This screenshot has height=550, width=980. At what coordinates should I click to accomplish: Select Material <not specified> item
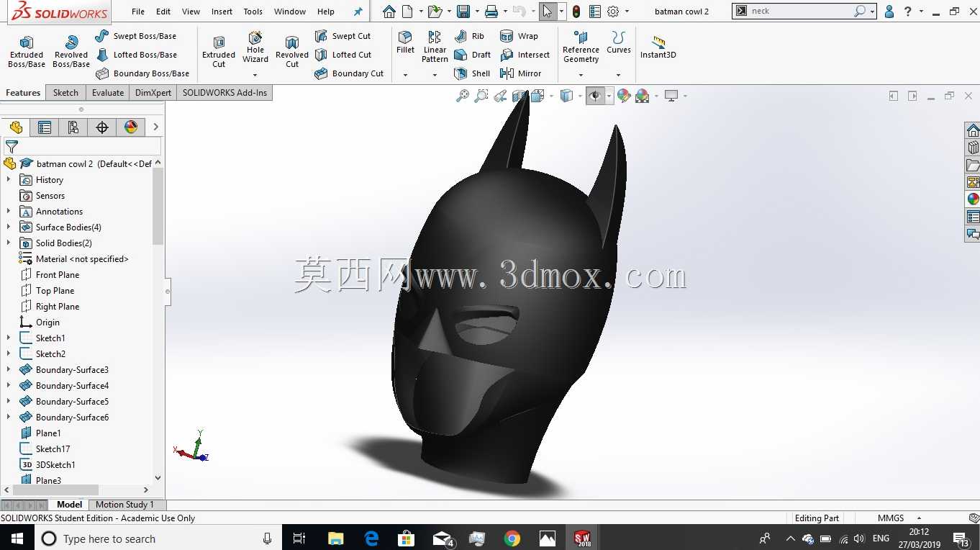coord(82,259)
